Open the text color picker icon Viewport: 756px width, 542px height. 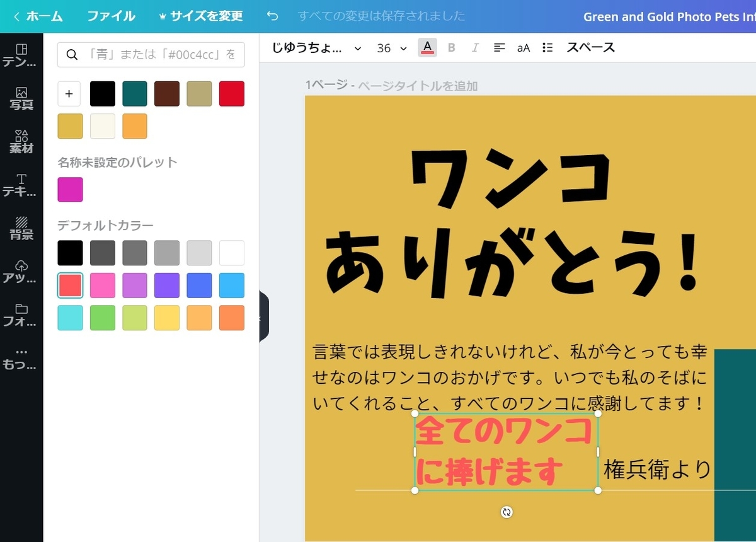[427, 47]
